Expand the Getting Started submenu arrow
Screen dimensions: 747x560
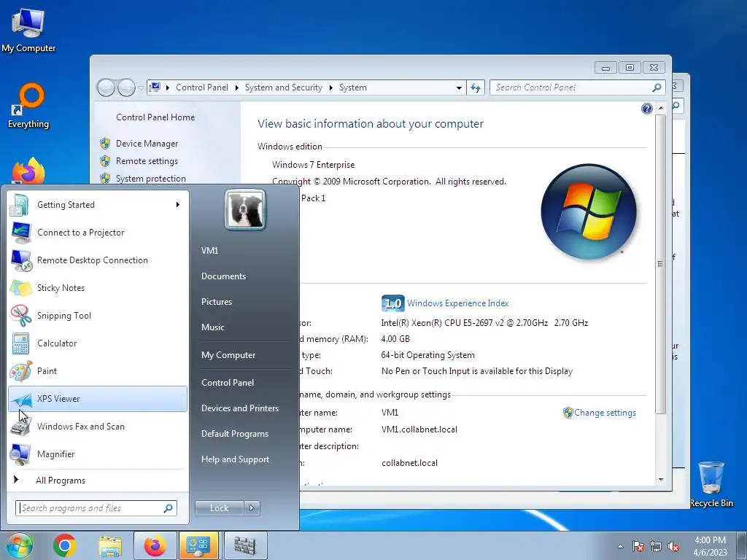(178, 205)
